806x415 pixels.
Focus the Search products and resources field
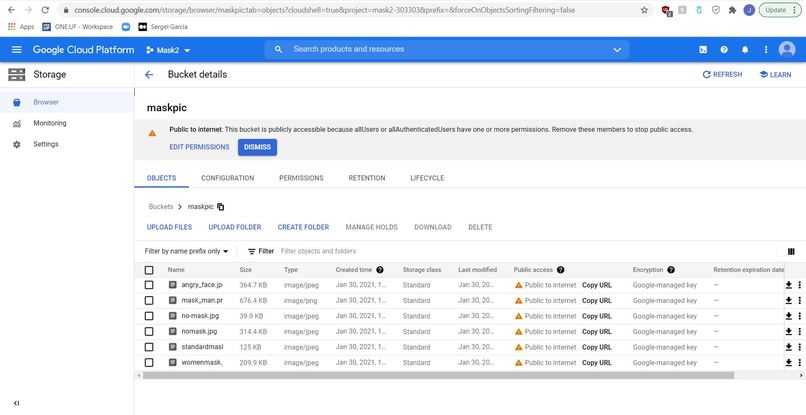(447, 49)
